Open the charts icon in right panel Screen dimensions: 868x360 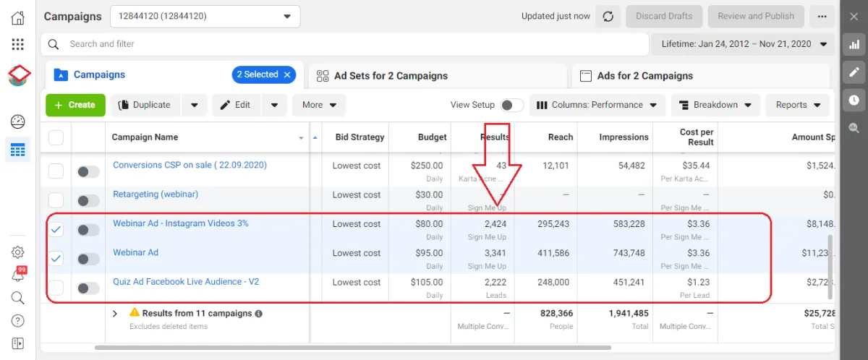854,44
